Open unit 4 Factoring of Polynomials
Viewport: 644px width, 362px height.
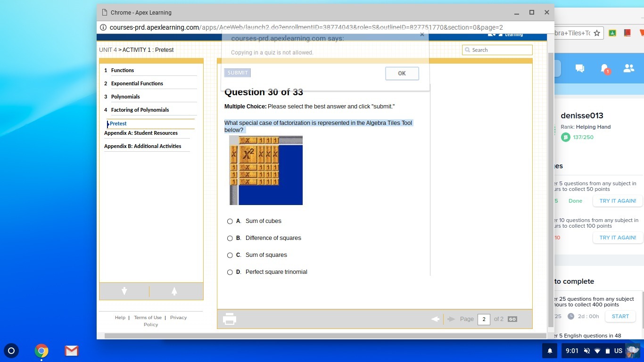coord(140,110)
